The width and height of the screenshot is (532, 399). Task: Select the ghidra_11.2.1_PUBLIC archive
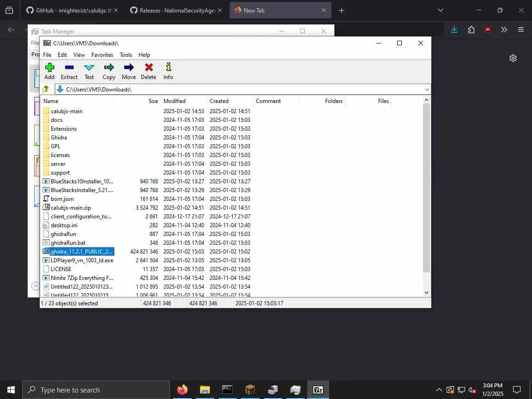coord(81,251)
